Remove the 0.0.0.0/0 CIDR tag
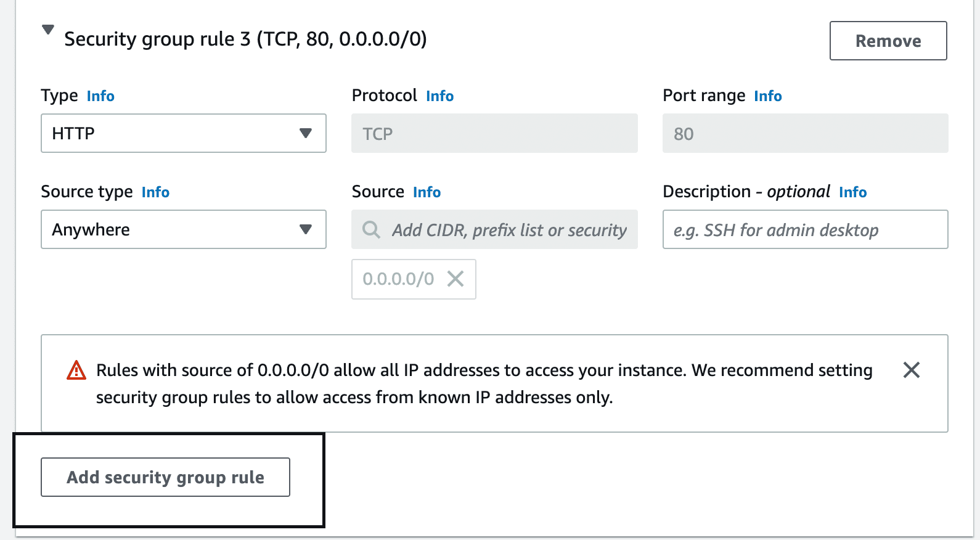This screenshot has width=980, height=540. click(455, 279)
